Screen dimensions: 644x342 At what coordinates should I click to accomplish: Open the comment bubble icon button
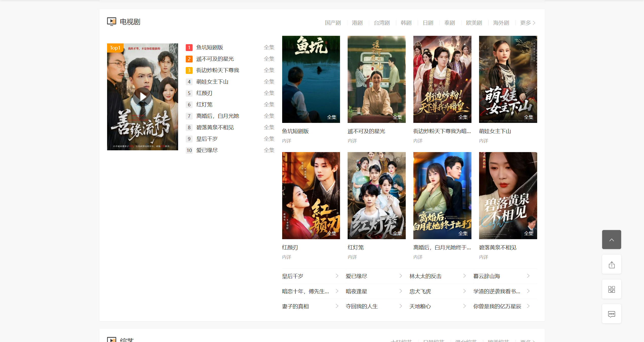click(611, 314)
